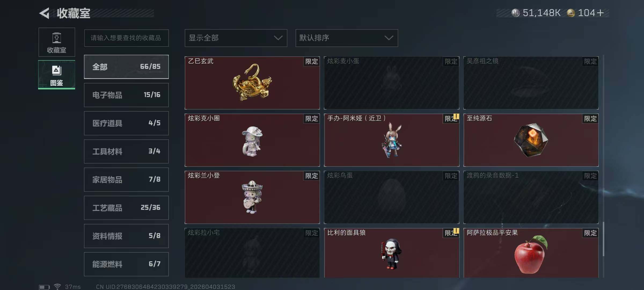644x290 pixels.
Task: Click the search field for collectibles
Action: pos(126,38)
